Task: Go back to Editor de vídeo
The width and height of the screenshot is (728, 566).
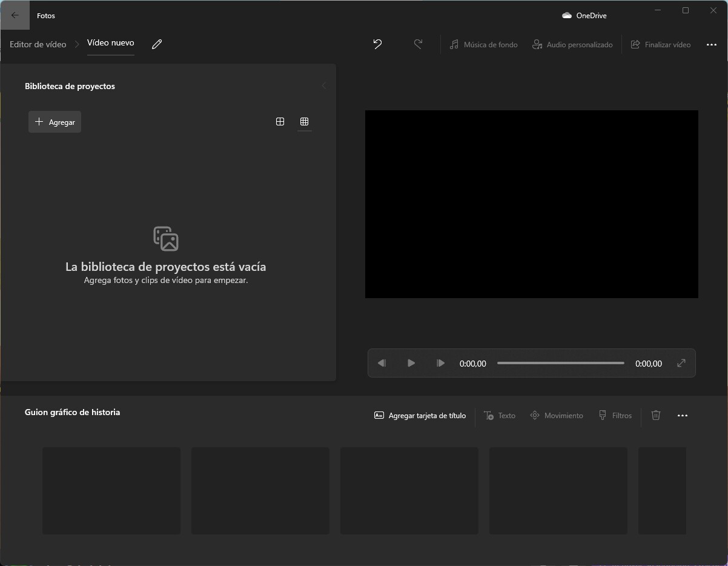Action: tap(38, 44)
